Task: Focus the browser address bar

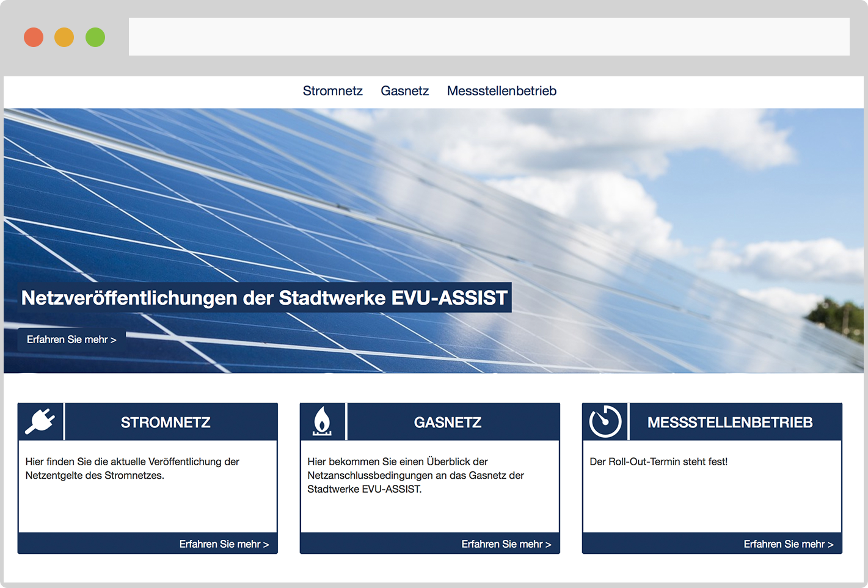Action: pos(489,37)
